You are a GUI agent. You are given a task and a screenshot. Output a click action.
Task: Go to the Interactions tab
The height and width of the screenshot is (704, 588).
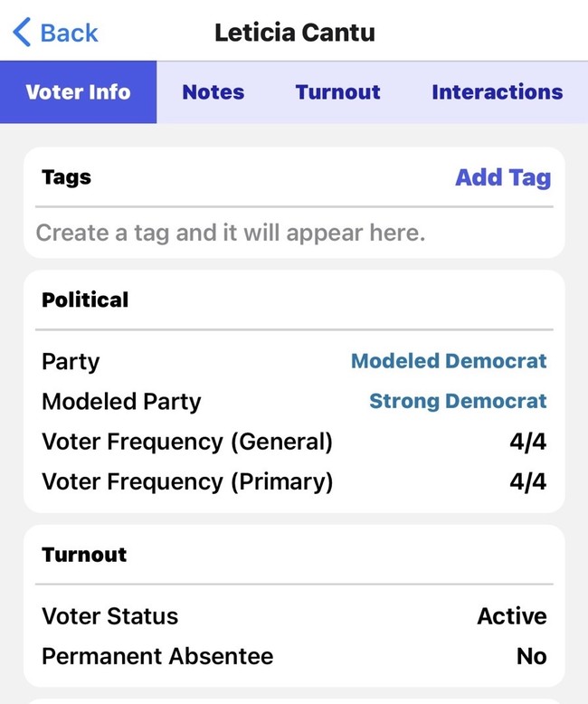pyautogui.click(x=497, y=92)
